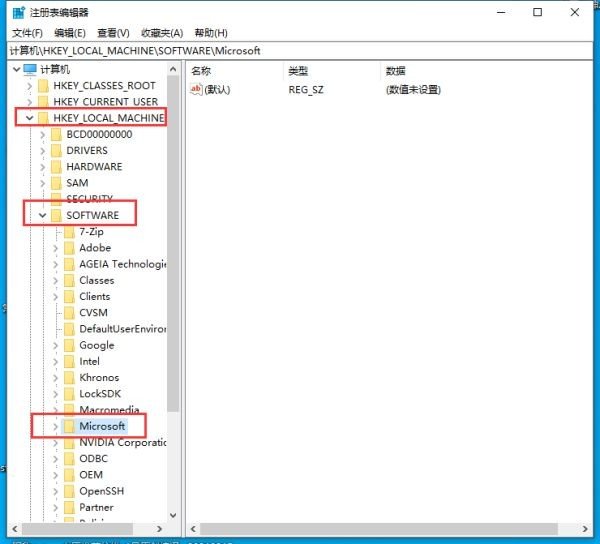Click the Khronos folder icon

(70, 378)
